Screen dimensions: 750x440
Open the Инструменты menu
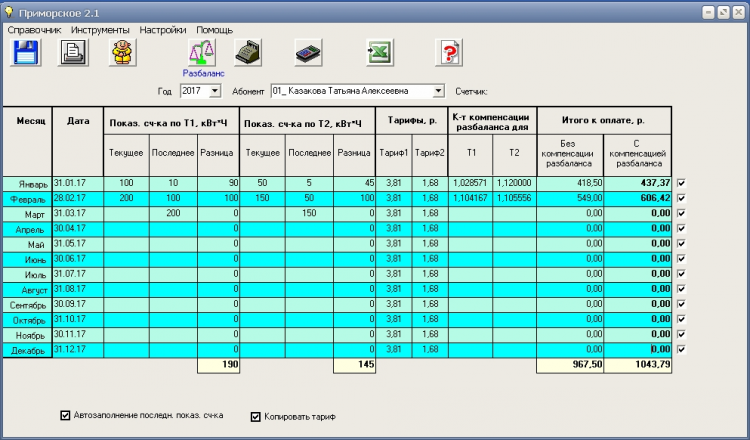[x=100, y=30]
